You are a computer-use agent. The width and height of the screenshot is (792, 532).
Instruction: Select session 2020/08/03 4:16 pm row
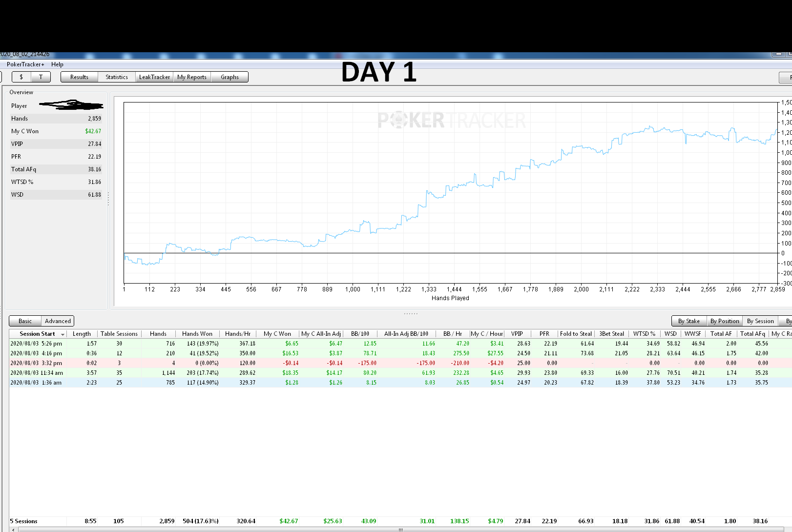coord(400,353)
